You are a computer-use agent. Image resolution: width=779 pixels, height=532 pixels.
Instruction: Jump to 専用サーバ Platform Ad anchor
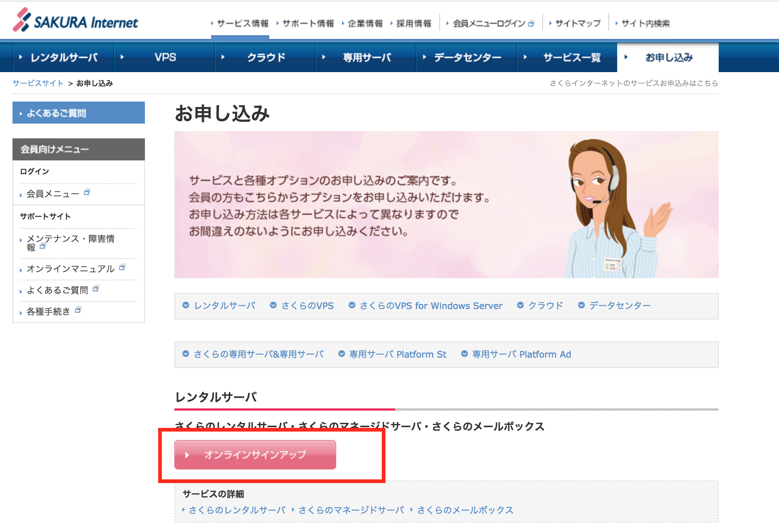(x=522, y=354)
